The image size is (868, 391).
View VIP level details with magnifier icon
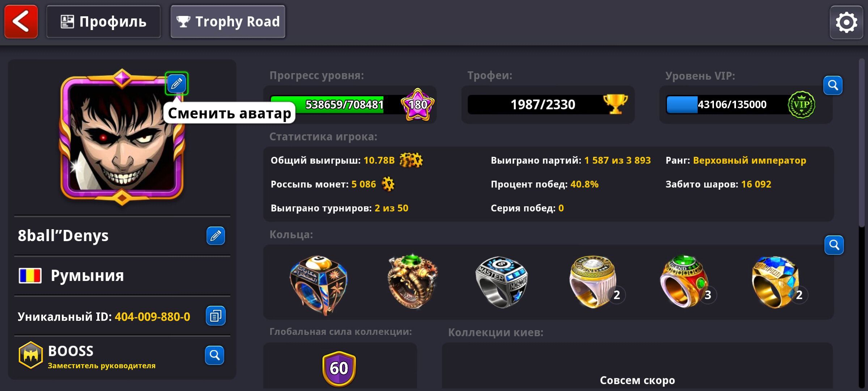click(833, 85)
